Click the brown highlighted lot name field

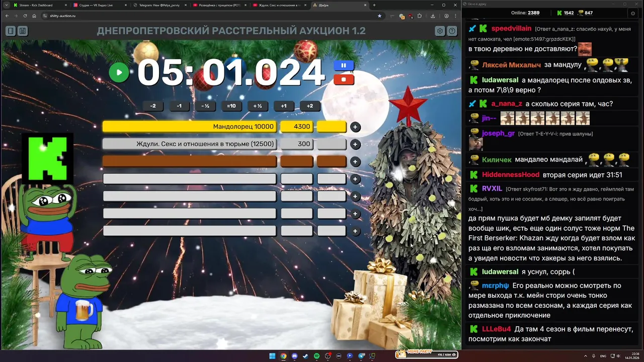click(x=190, y=161)
